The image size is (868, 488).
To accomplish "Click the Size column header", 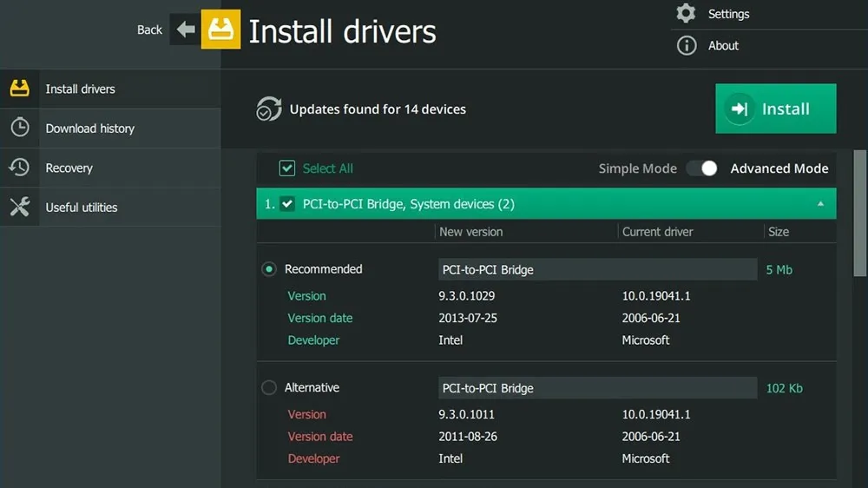I will (x=779, y=232).
